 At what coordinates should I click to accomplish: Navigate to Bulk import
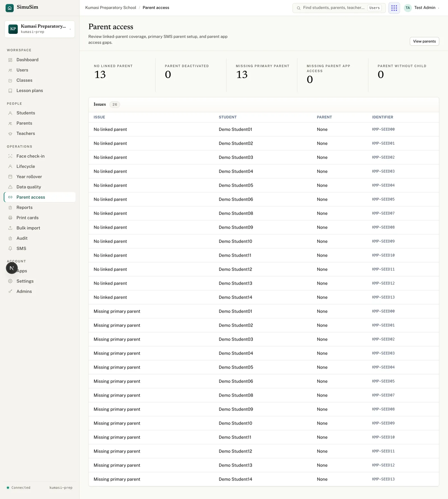(x=40, y=228)
